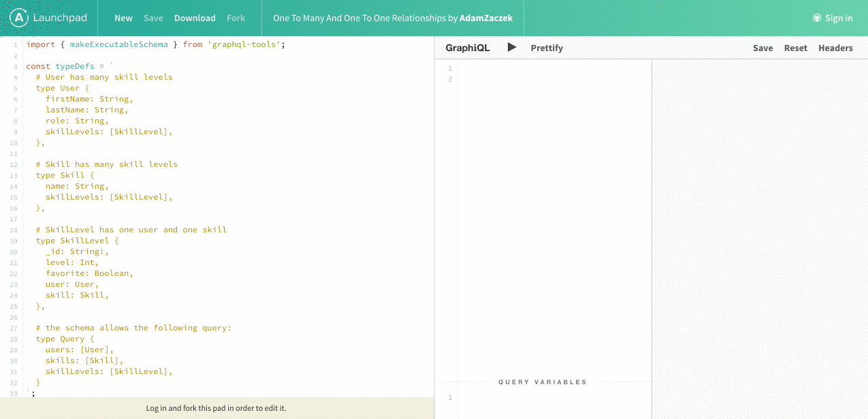Create a new pad with New

[x=123, y=18]
